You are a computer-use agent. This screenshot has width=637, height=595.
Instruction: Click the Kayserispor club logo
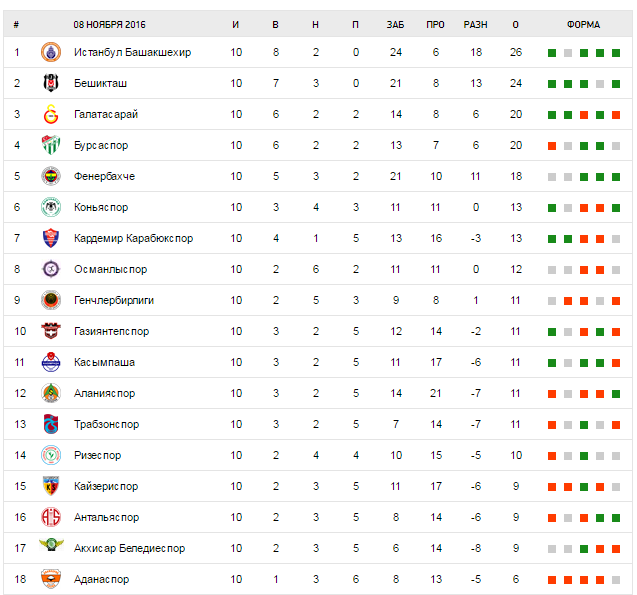[50, 486]
